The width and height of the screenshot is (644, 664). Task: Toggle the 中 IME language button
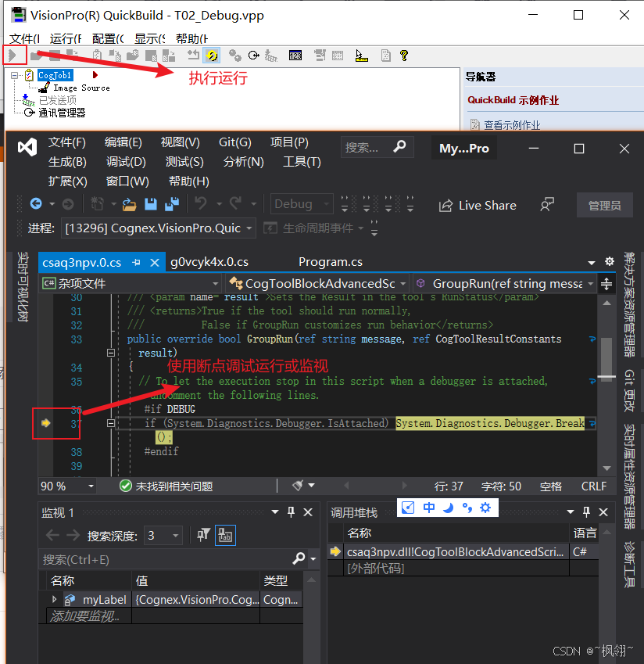tap(428, 508)
